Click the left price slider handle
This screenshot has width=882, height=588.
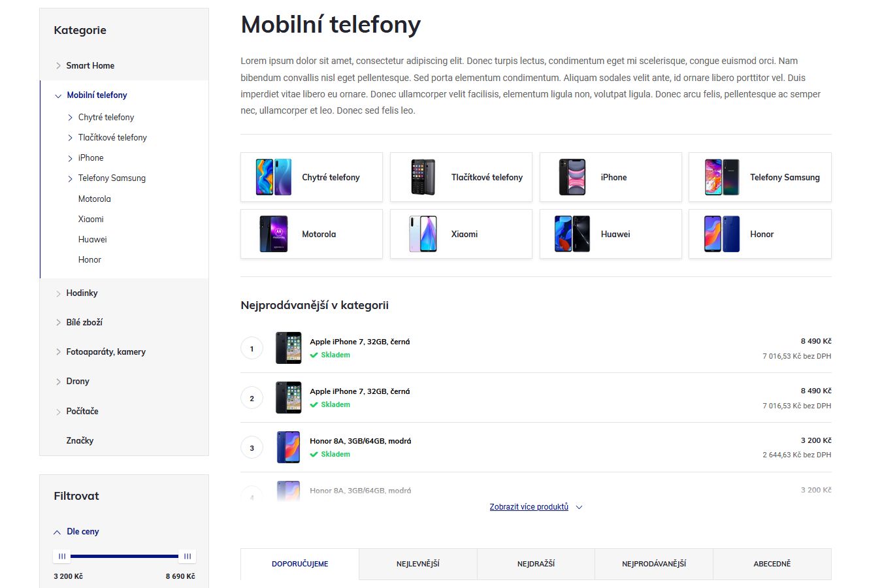62,557
